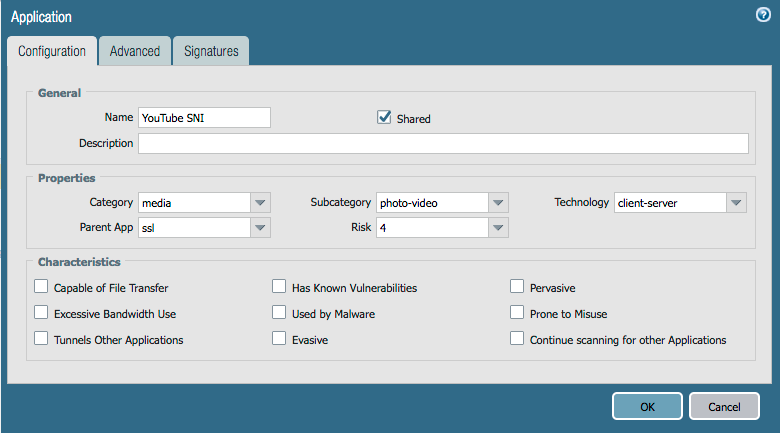This screenshot has height=433, width=780.
Task: Enable Capable of File Transfer
Action: (41, 287)
